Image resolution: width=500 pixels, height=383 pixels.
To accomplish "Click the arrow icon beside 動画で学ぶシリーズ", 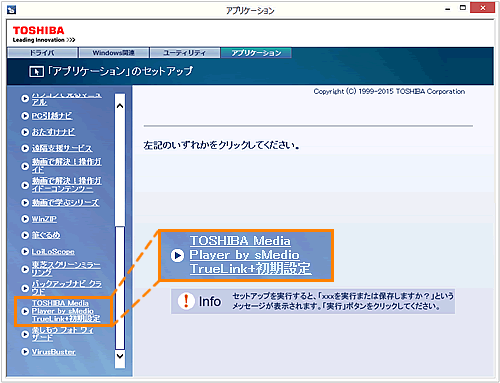I will [25, 203].
